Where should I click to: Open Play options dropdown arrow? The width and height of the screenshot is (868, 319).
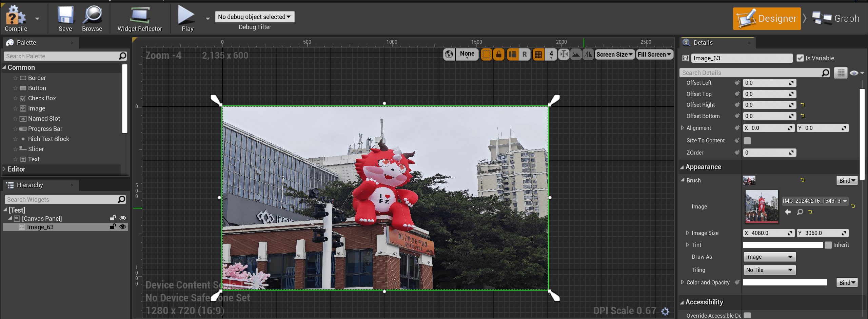coord(208,19)
